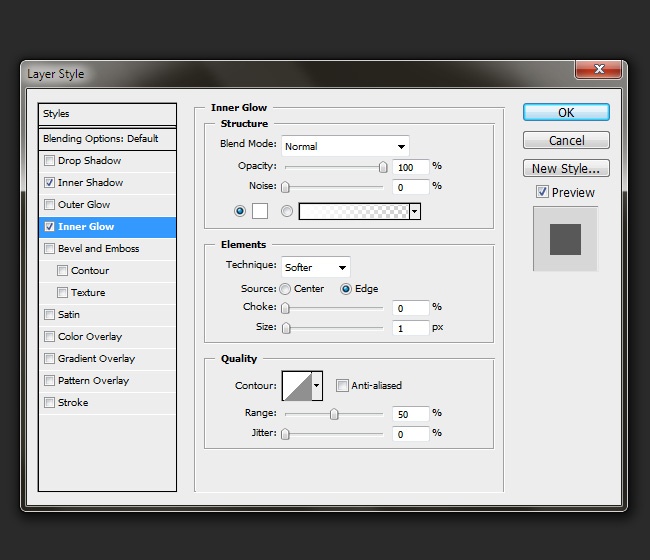Toggle the Preview checkbox
Screen dimensions: 650x560
542,192
